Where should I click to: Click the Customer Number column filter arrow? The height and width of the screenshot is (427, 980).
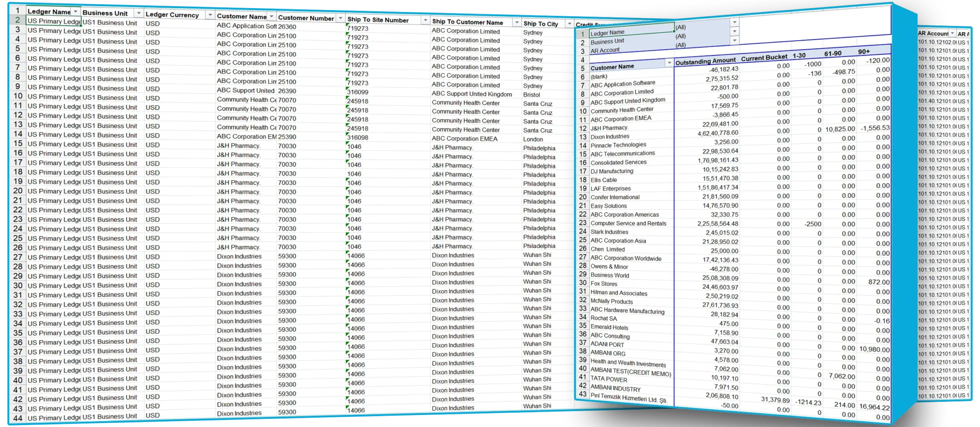click(x=340, y=18)
